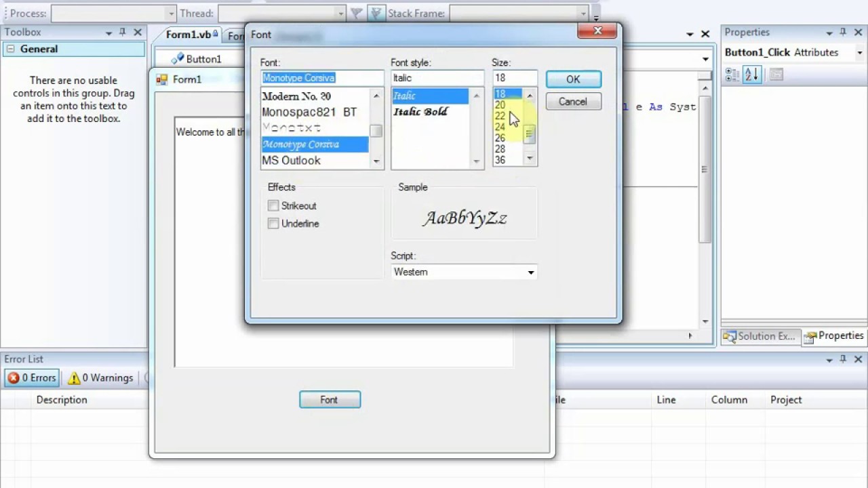Toggle the Strikeout checkbox

[273, 205]
